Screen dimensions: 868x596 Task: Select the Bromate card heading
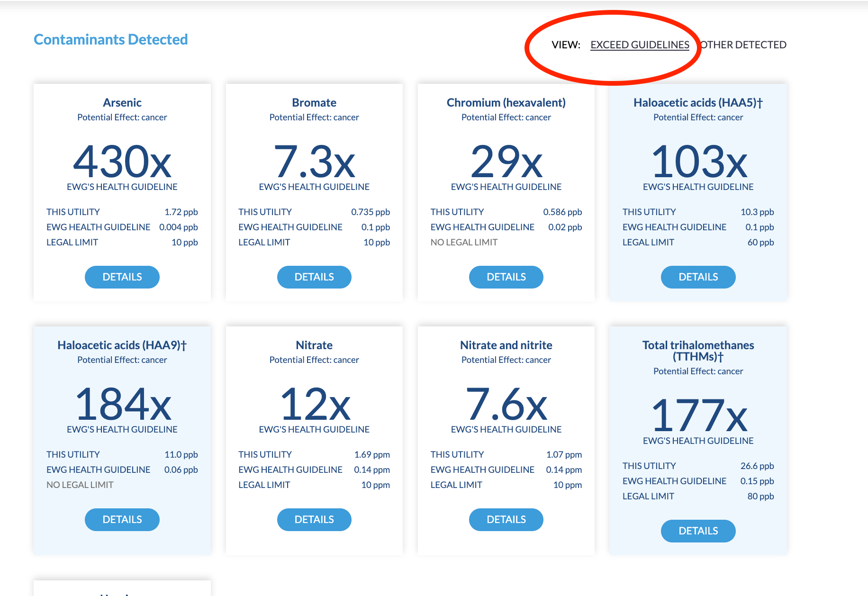coord(314,103)
